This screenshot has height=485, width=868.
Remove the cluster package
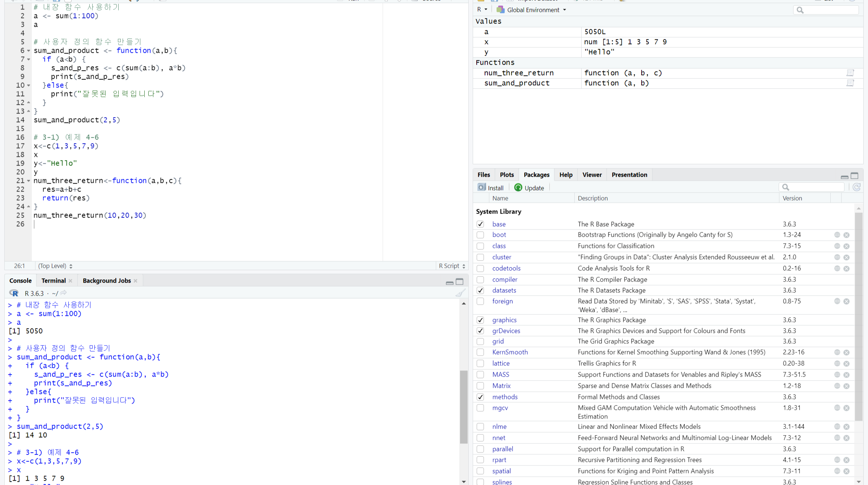[847, 257]
